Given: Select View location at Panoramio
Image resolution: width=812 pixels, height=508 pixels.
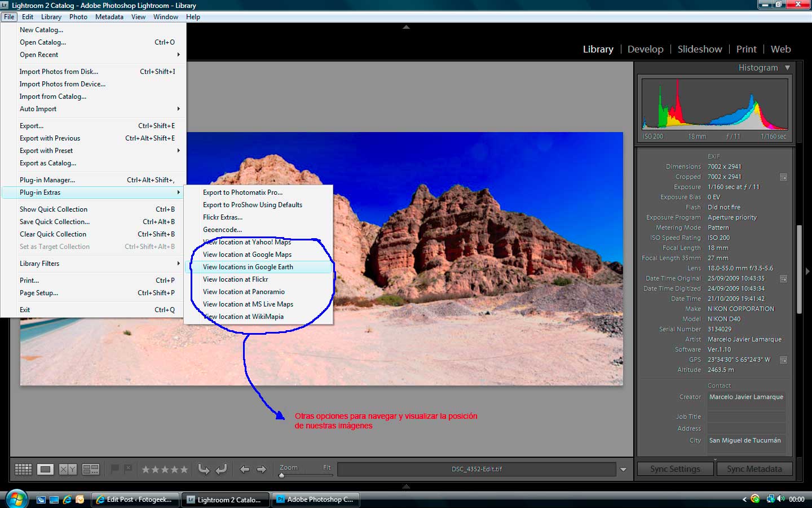Looking at the screenshot, I should pyautogui.click(x=259, y=292).
